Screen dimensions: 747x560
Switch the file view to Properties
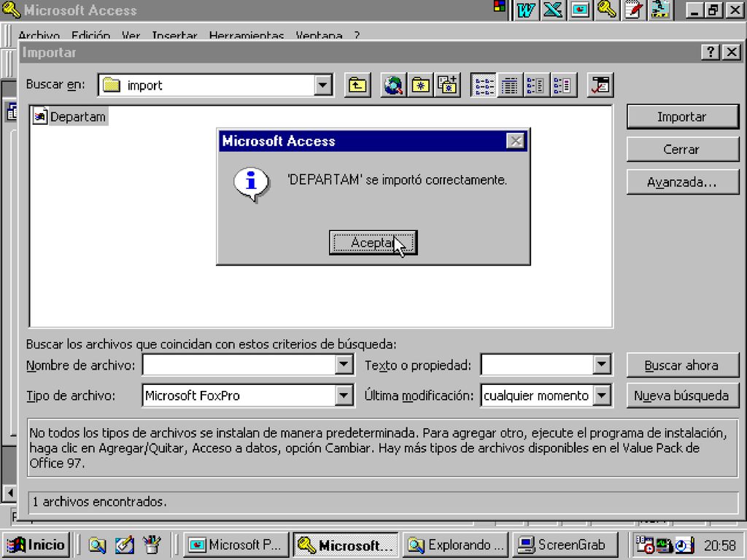tap(536, 85)
